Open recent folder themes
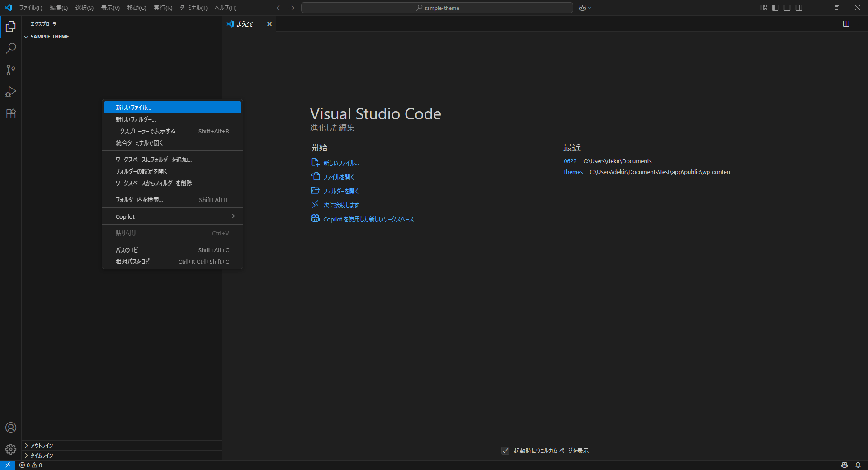This screenshot has height=470, width=868. point(573,172)
